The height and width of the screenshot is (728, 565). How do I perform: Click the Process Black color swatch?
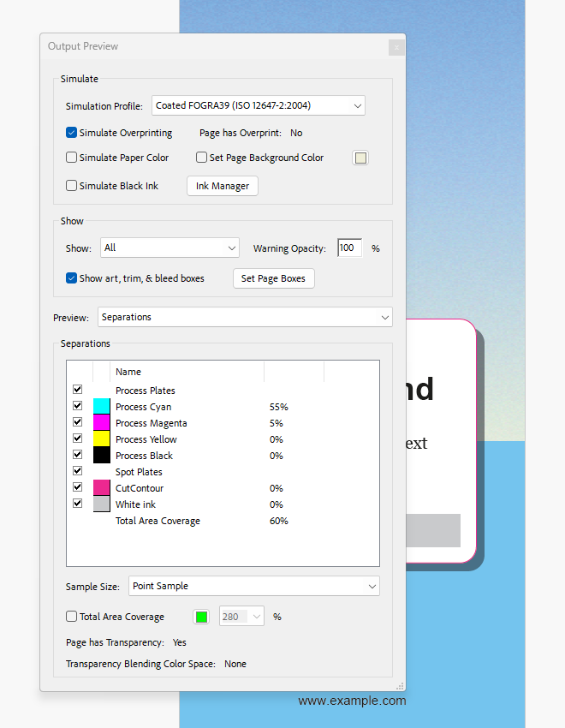tap(102, 455)
